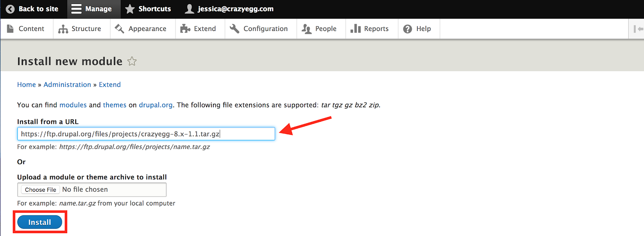Open the Content admin menu
The width and height of the screenshot is (644, 236).
coord(27,29)
